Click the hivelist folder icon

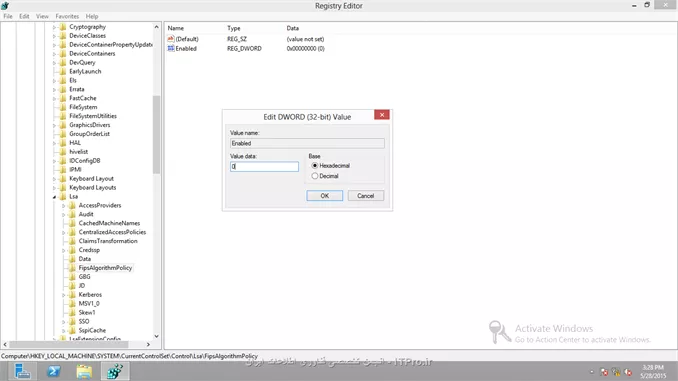[63, 152]
